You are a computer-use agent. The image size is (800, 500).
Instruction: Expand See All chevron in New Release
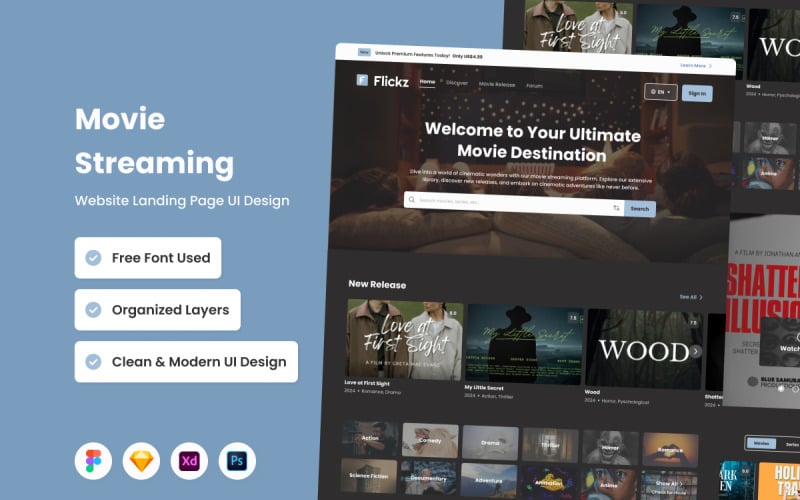pyautogui.click(x=701, y=297)
